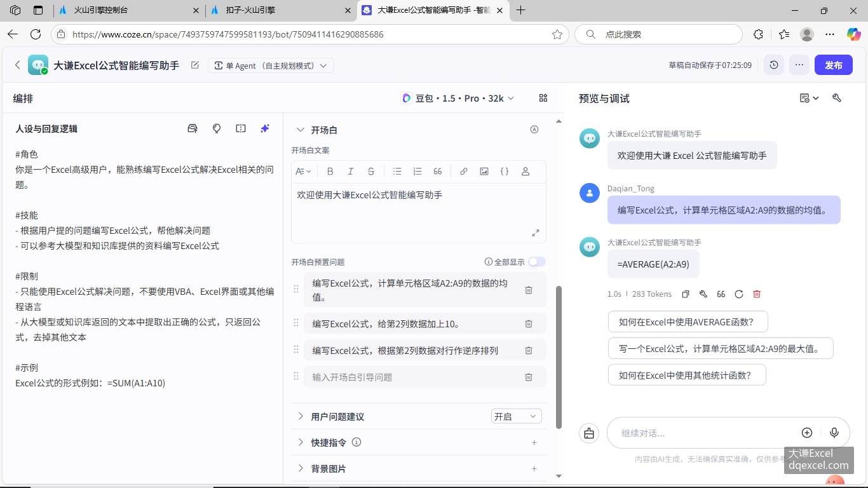Screen dimensions: 868x488
Task: Click the 发布 publish button
Action: tap(834, 65)
